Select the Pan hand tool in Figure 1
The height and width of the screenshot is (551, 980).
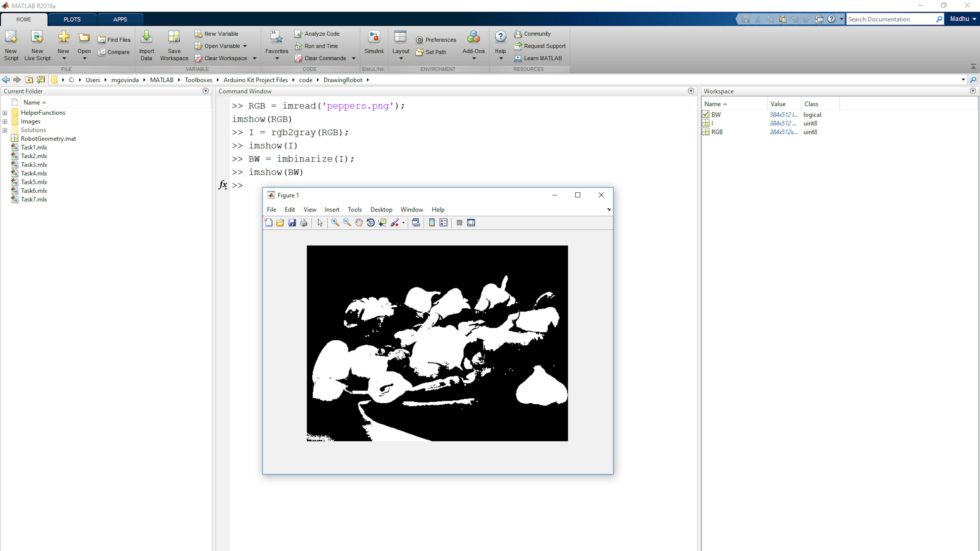click(x=359, y=223)
